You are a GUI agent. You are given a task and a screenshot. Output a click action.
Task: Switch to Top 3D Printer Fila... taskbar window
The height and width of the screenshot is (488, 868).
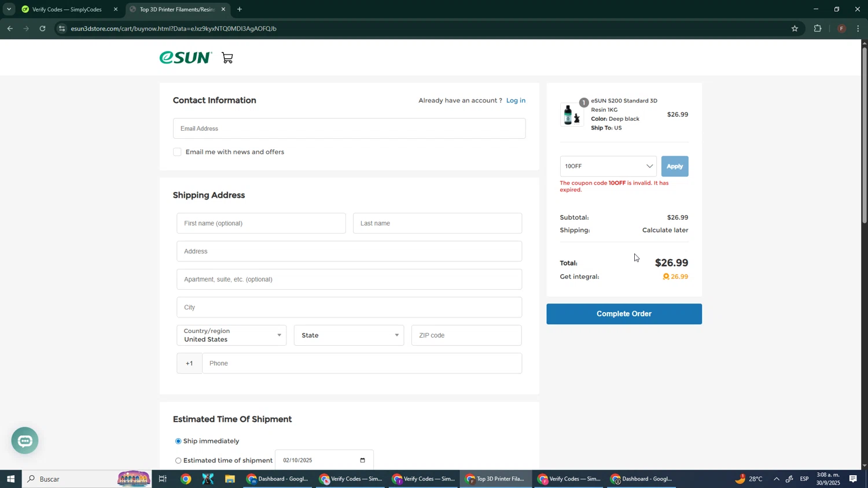coord(496,479)
